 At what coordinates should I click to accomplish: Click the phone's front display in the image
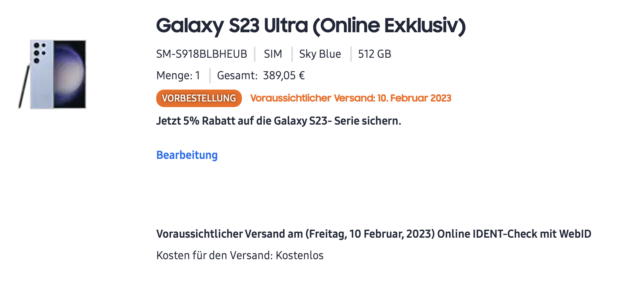pyautogui.click(x=70, y=74)
